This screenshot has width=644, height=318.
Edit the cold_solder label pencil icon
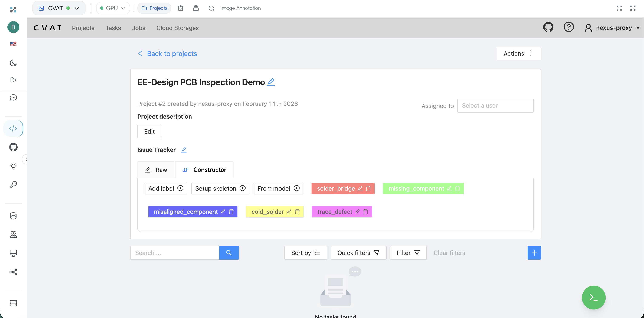click(x=289, y=212)
